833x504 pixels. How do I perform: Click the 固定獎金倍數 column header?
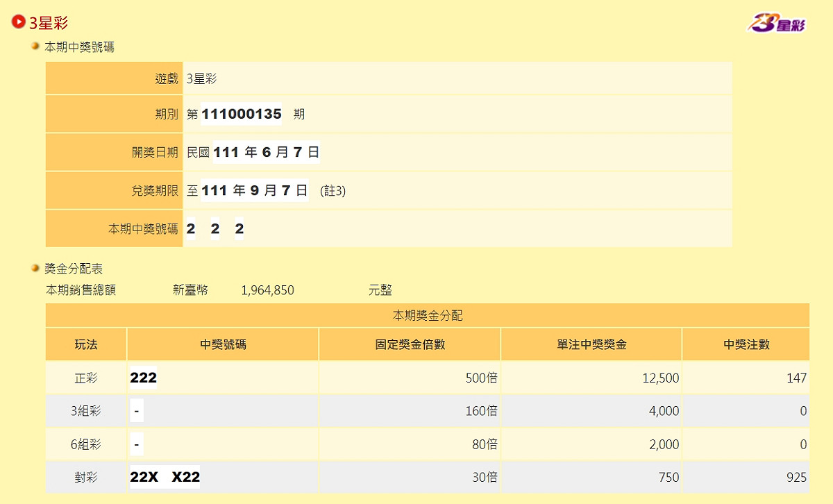[x=410, y=344]
